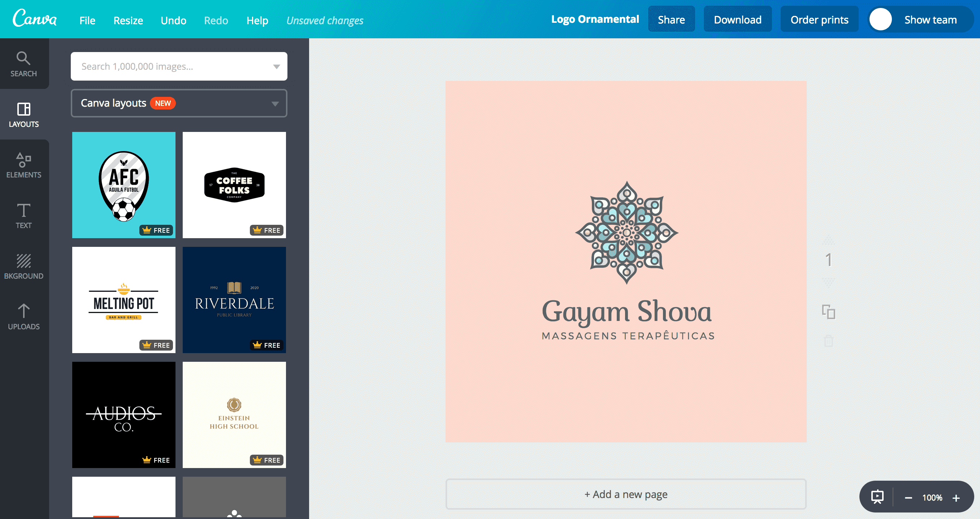This screenshot has height=519, width=980.
Task: Choose the Coffee Folks layout
Action: click(x=234, y=185)
